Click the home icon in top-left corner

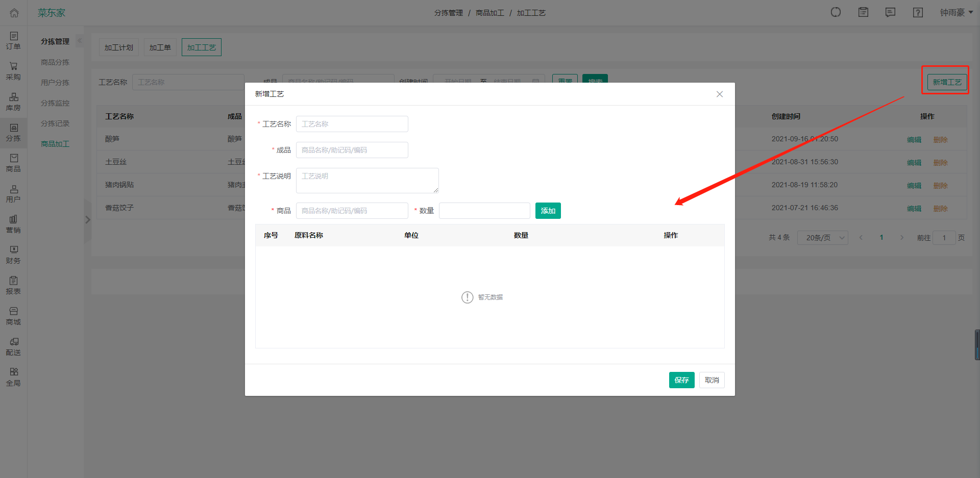pos(14,13)
